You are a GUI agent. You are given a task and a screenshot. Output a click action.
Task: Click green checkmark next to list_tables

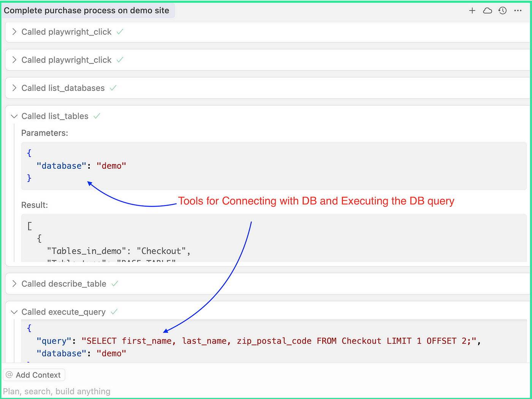[97, 116]
